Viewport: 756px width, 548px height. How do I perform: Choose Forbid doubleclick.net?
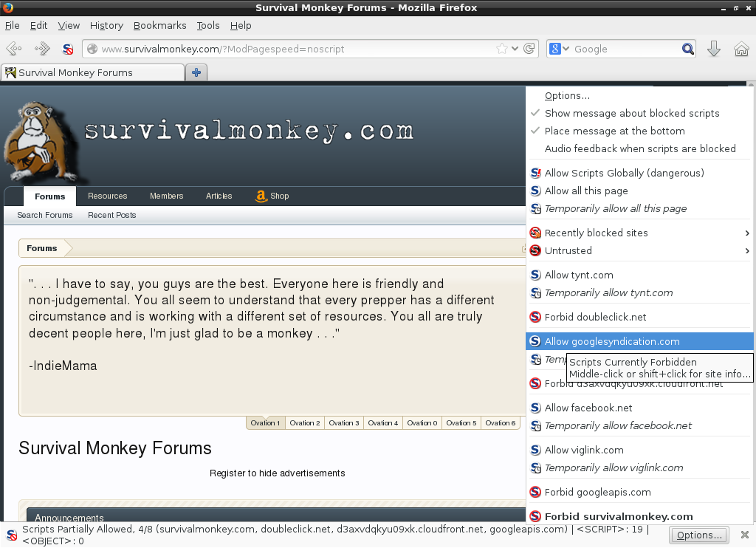(x=639, y=317)
